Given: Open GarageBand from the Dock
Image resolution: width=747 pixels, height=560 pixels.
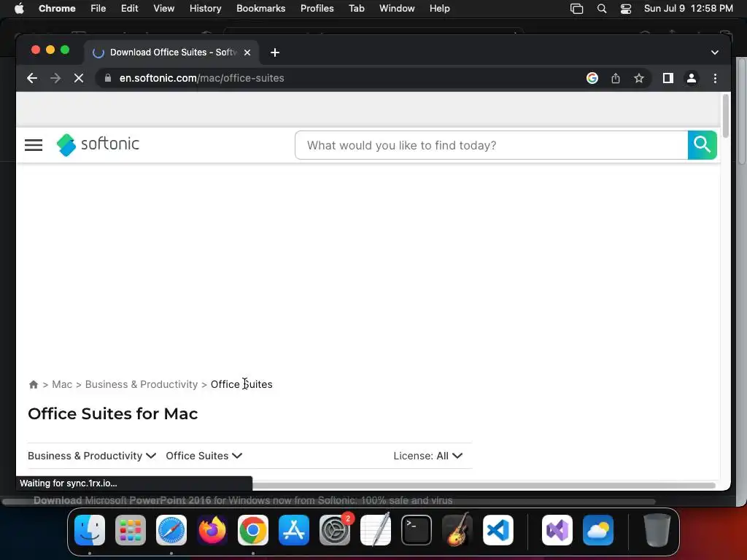Looking at the screenshot, I should 457,530.
